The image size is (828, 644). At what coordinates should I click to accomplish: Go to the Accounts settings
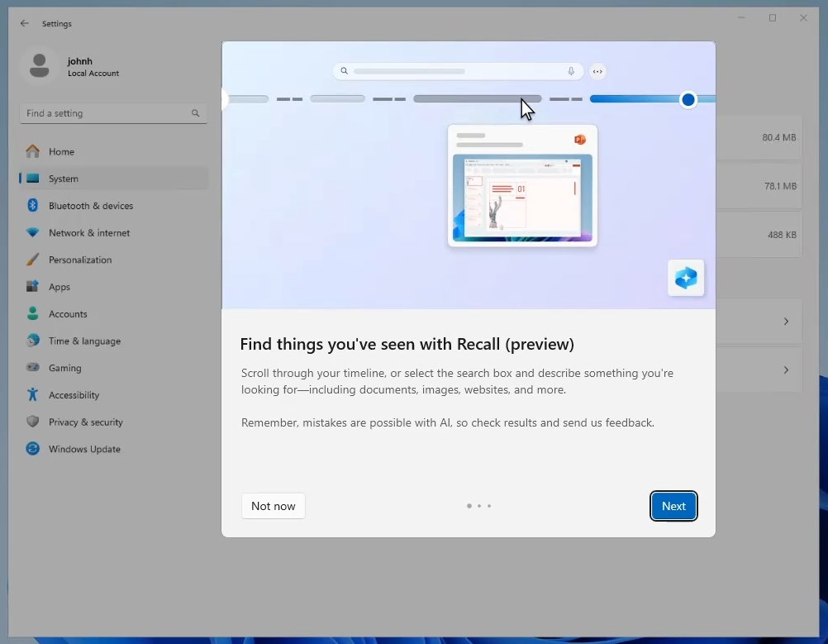click(114, 314)
